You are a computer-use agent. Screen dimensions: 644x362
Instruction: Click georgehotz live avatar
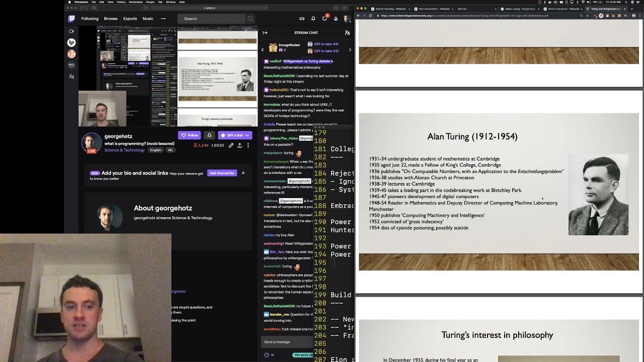point(92,143)
